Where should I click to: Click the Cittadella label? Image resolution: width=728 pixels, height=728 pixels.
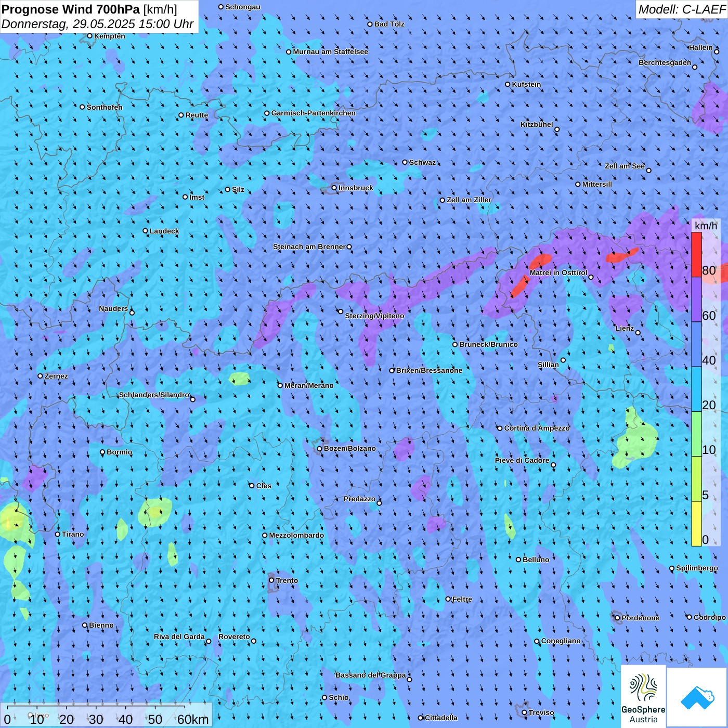(441, 718)
